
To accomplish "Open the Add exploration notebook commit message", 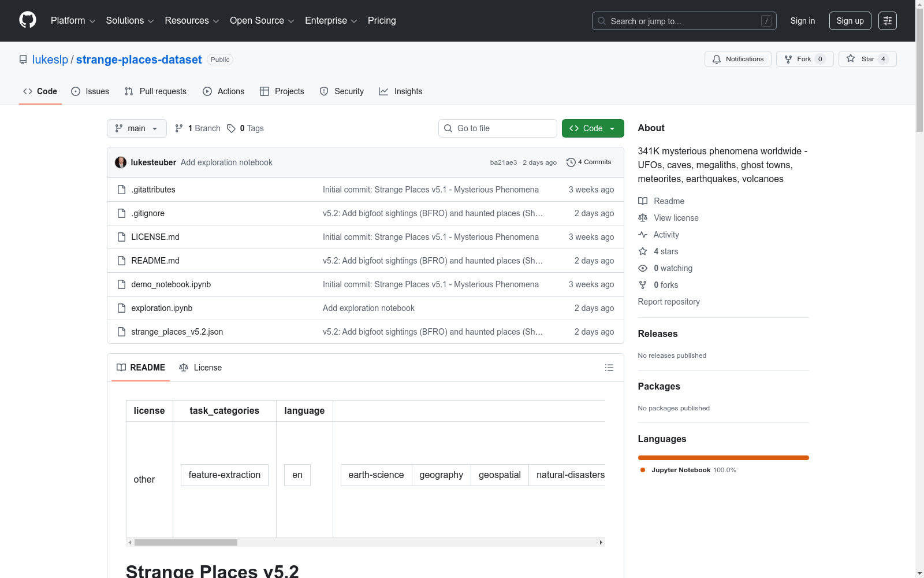I will coord(368,308).
